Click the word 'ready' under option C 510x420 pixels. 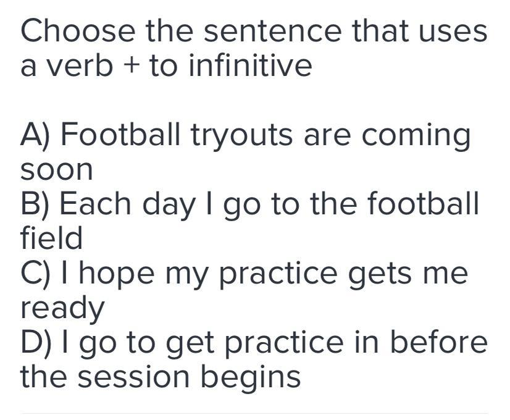pyautogui.click(x=63, y=308)
